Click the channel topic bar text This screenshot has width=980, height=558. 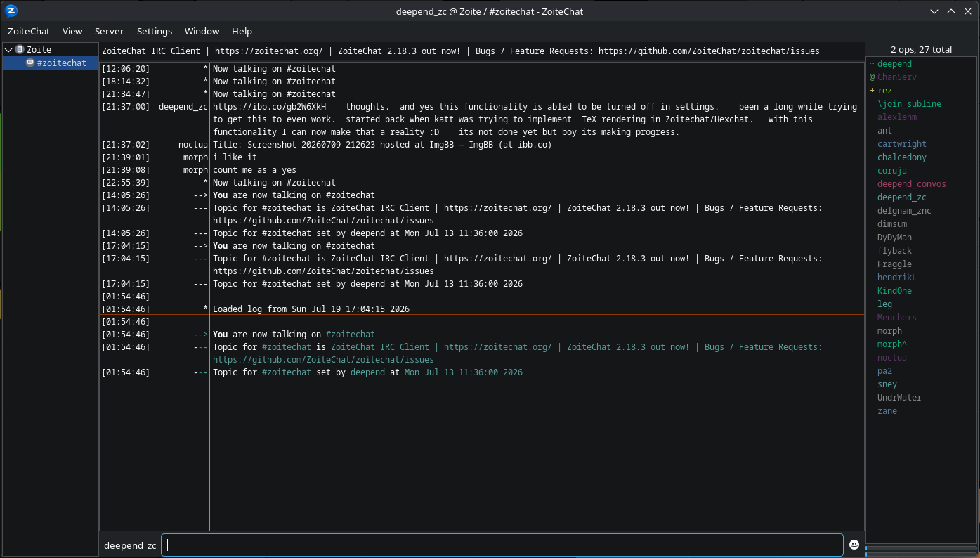pyautogui.click(x=461, y=51)
